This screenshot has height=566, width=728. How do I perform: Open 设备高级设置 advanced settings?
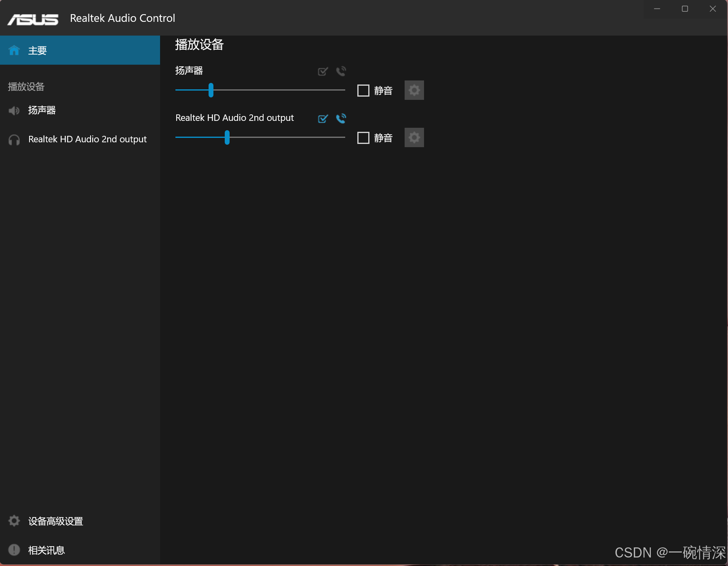(x=80, y=521)
